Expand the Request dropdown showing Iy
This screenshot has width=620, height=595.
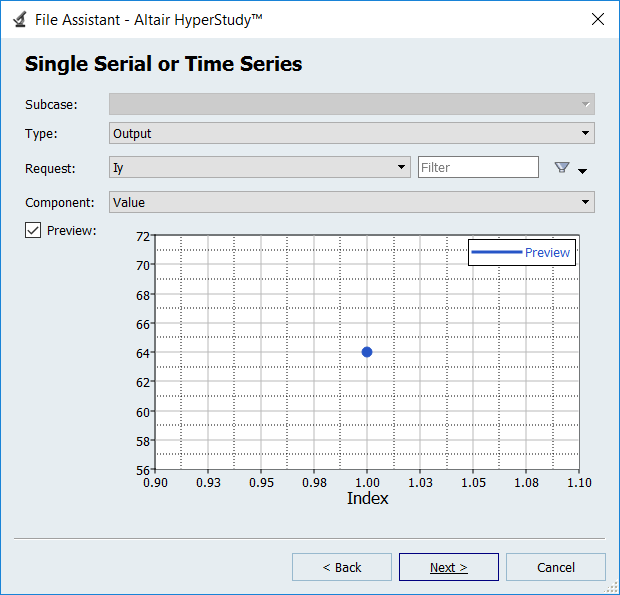pyautogui.click(x=259, y=167)
